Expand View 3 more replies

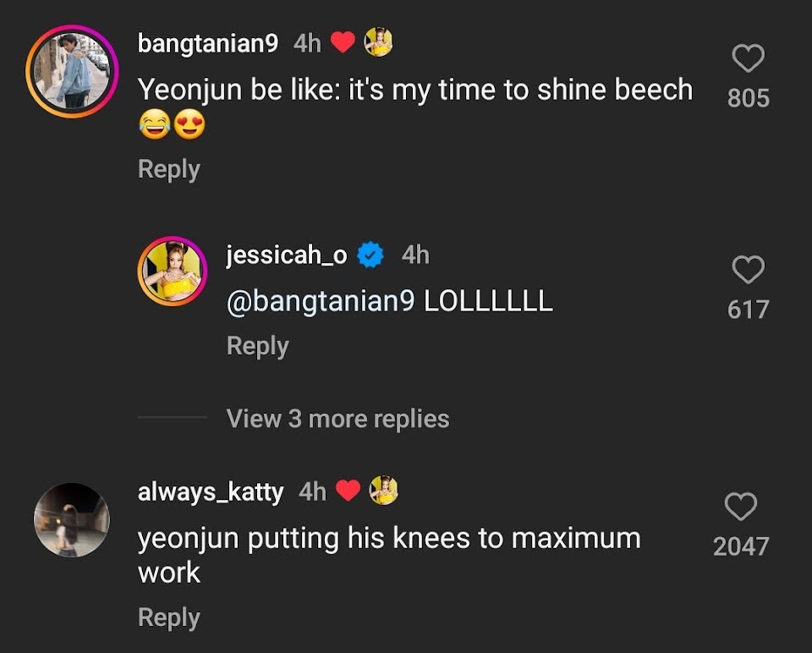coord(337,419)
